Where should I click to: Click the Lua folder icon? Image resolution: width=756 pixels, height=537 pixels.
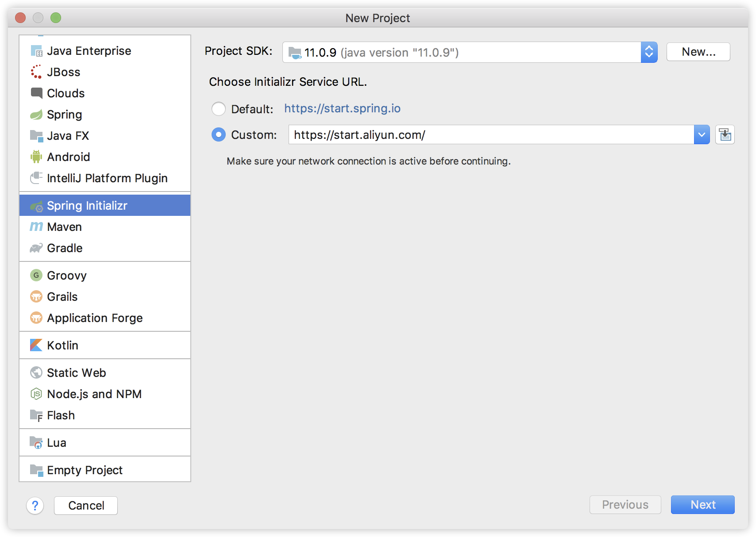[x=36, y=443]
